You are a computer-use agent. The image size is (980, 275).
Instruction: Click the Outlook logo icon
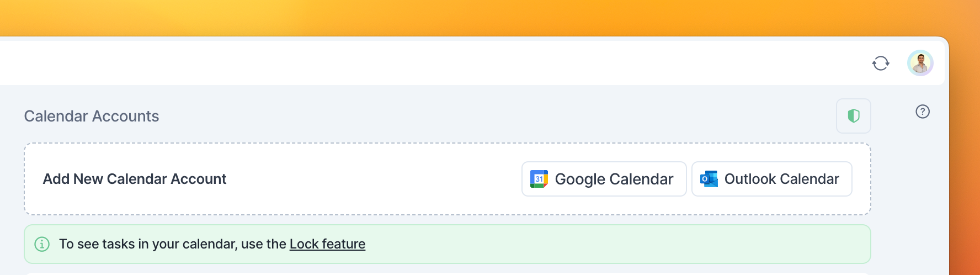point(709,179)
